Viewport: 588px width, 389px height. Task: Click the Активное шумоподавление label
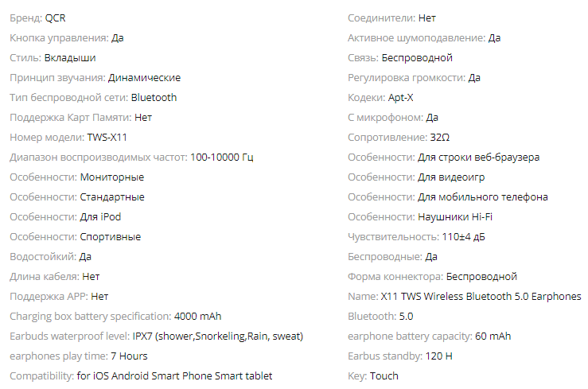[416, 38]
